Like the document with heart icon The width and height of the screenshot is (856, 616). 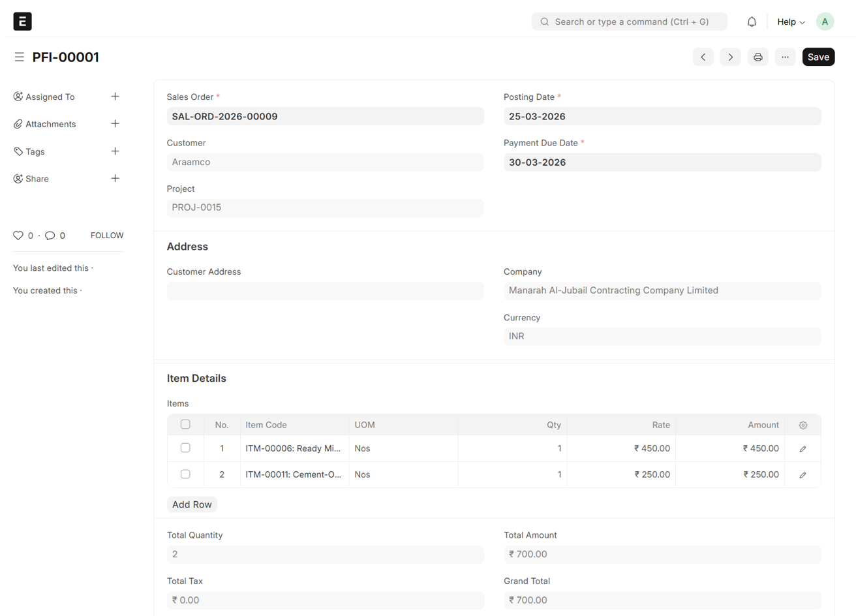(18, 236)
